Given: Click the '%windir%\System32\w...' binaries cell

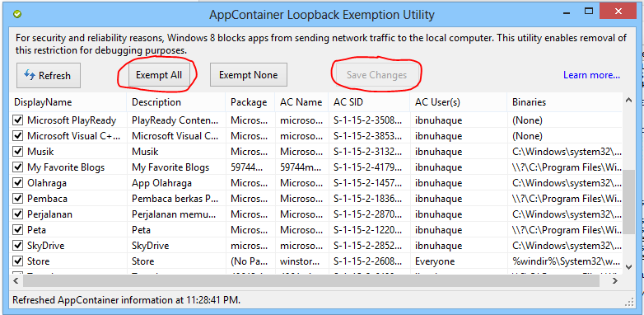Looking at the screenshot, I should pos(566,261).
